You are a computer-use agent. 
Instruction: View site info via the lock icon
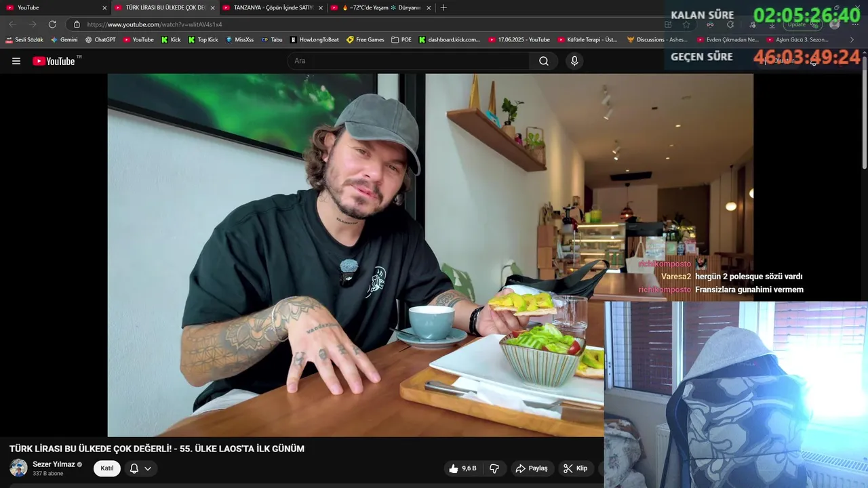[x=77, y=24]
